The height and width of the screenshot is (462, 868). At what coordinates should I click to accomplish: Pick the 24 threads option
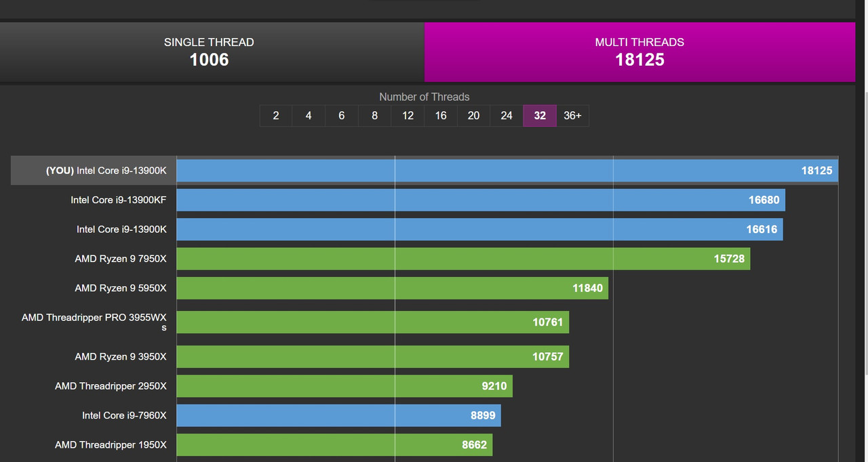coord(507,116)
